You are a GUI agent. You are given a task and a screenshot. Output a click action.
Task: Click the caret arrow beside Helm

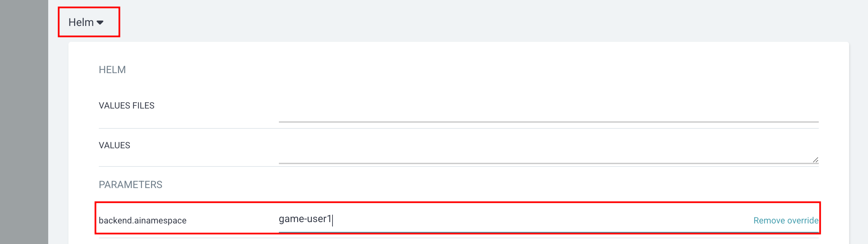[100, 23]
